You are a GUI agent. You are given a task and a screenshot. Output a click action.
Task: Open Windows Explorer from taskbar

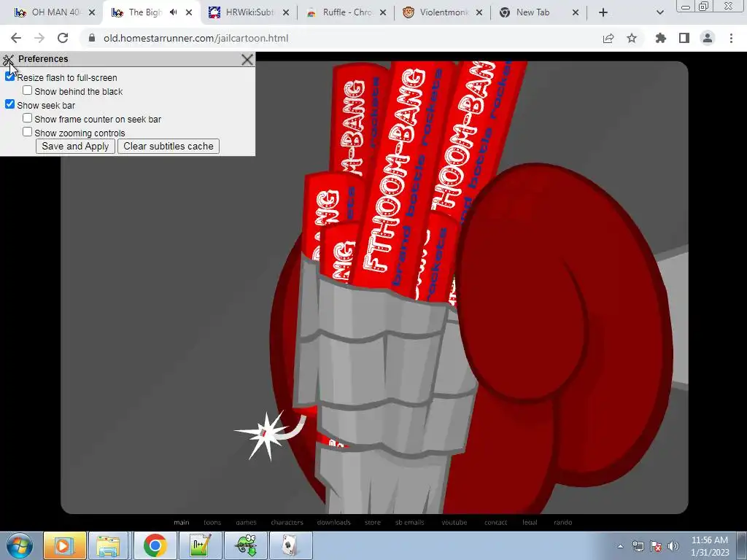[x=109, y=545]
